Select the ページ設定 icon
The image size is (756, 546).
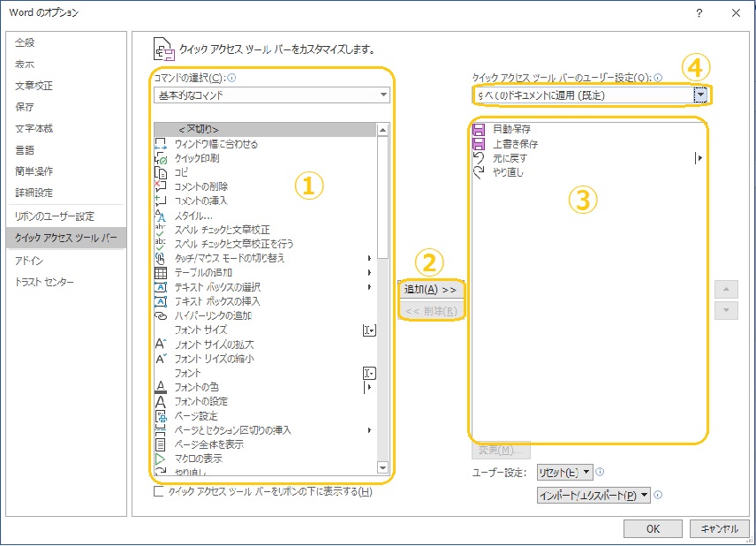coord(161,416)
